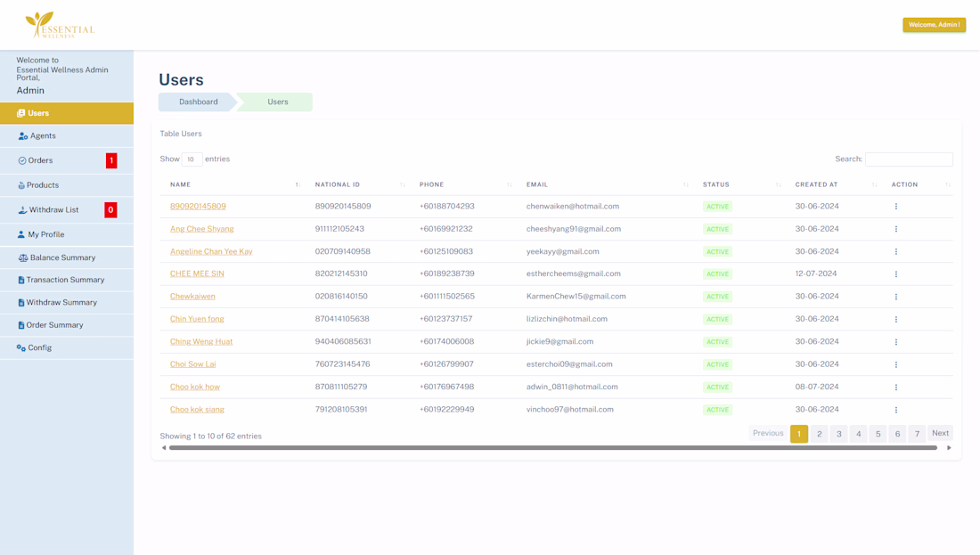Open Angeline Chan Yee Kay user link
The width and height of the screenshot is (980, 555).
tap(211, 251)
